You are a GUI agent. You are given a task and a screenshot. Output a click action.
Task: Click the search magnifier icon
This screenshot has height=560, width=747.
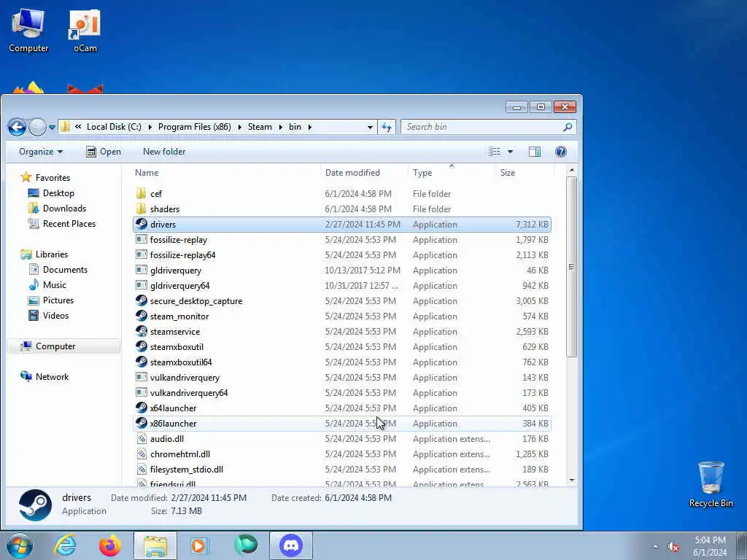pos(568,127)
